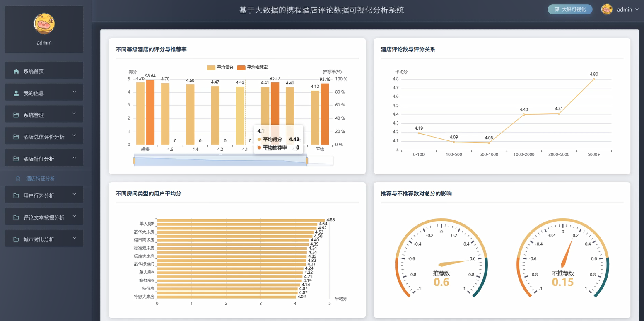This screenshot has height=321, width=644.
Task: Expand the 评论文本挖掘分析 chevron
Action: 75,216
